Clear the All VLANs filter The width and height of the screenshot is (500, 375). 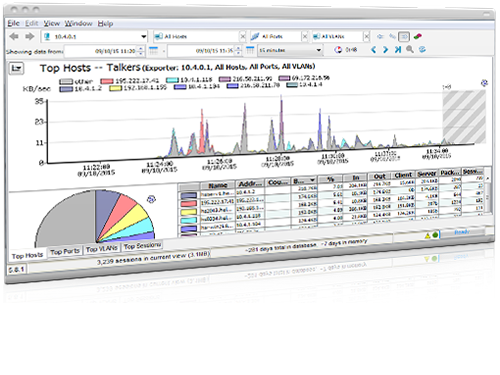(366, 36)
